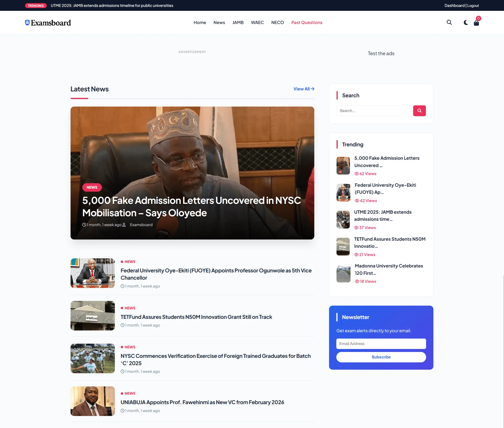Toggle the moon icon back to light theme
This screenshot has height=428, width=504.
465,22
